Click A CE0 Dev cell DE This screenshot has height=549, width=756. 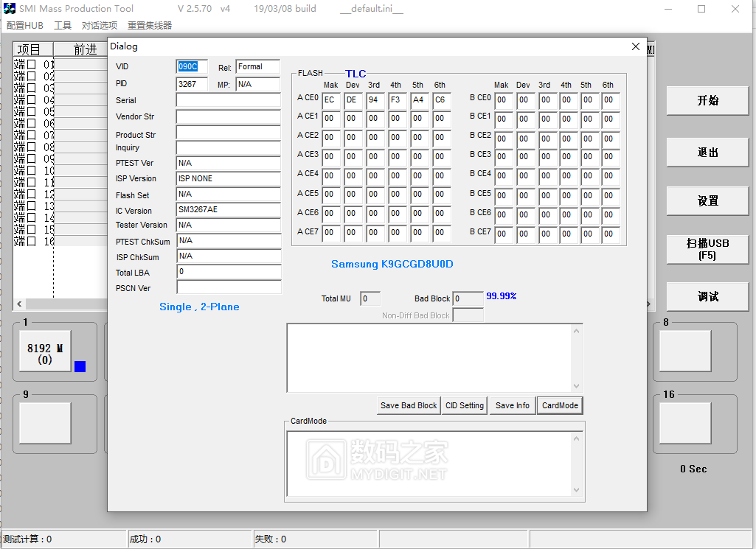coord(353,100)
